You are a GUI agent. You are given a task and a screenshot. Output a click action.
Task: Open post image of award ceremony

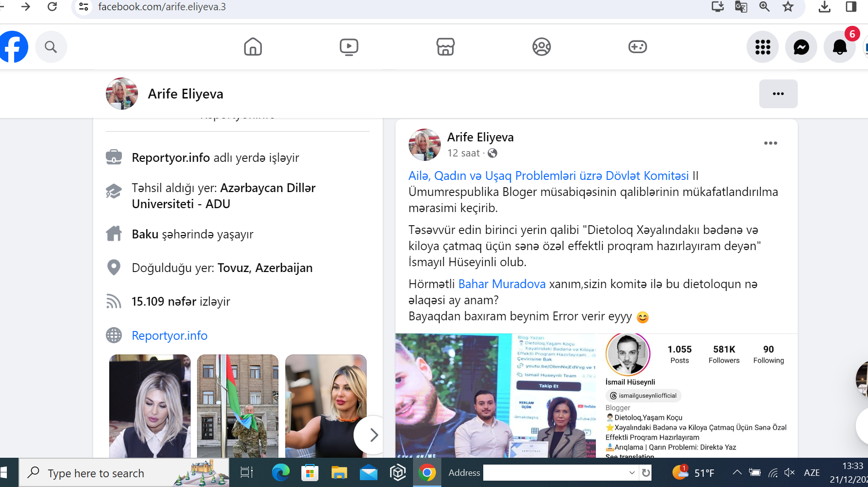point(495,395)
